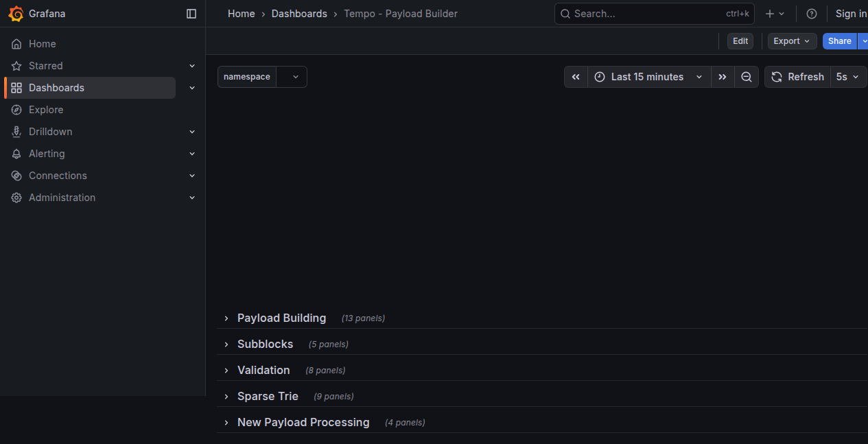
Task: Click the Share button
Action: 840,41
